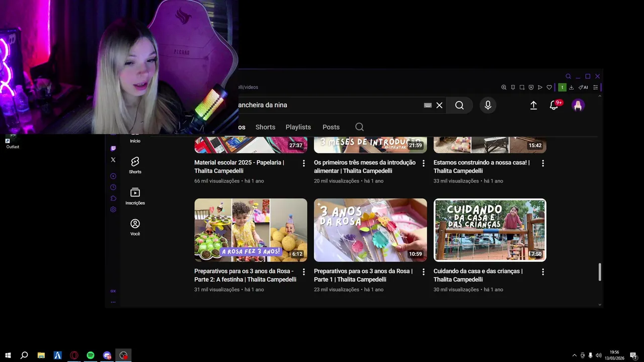
Task: Show hidden system tray icons
Action: (x=575, y=355)
